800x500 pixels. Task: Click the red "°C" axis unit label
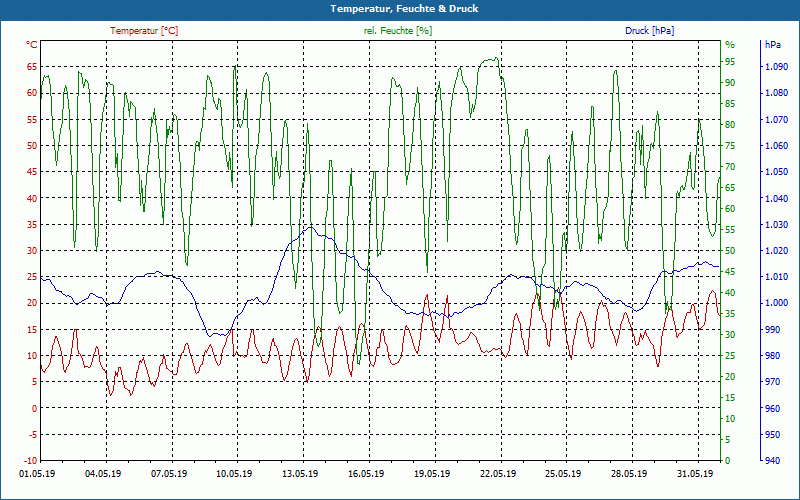[32, 45]
